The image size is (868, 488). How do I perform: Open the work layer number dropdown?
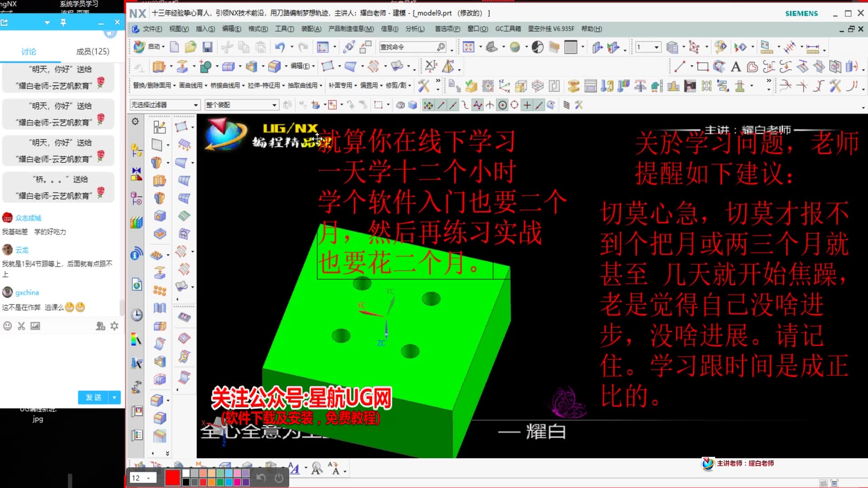click(648, 47)
